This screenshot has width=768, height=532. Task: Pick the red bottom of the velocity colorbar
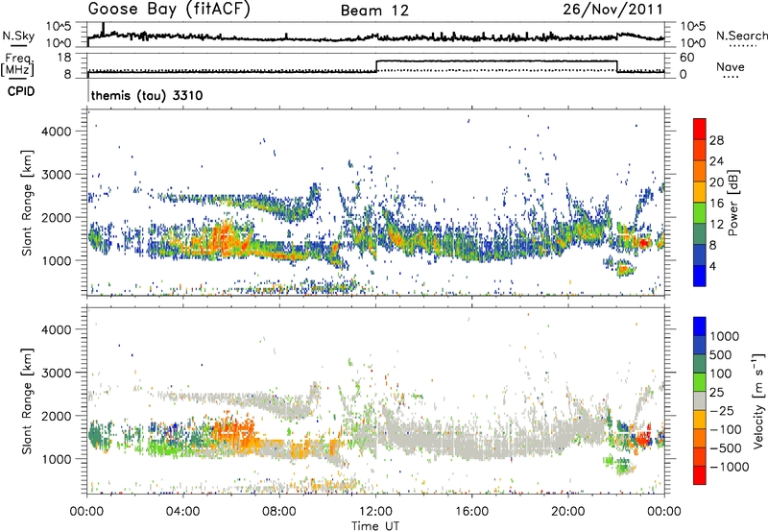[700, 475]
